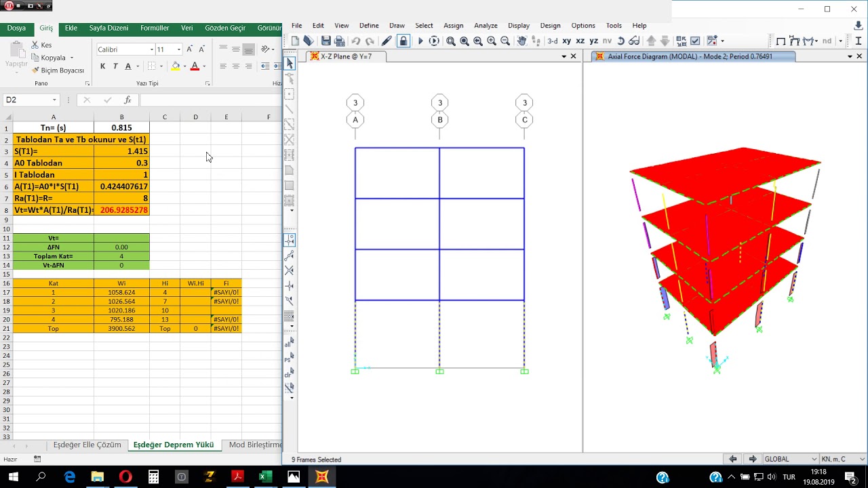Viewport: 868px width, 488px height.
Task: Open the SAP2000 Design menu
Action: [x=551, y=26]
